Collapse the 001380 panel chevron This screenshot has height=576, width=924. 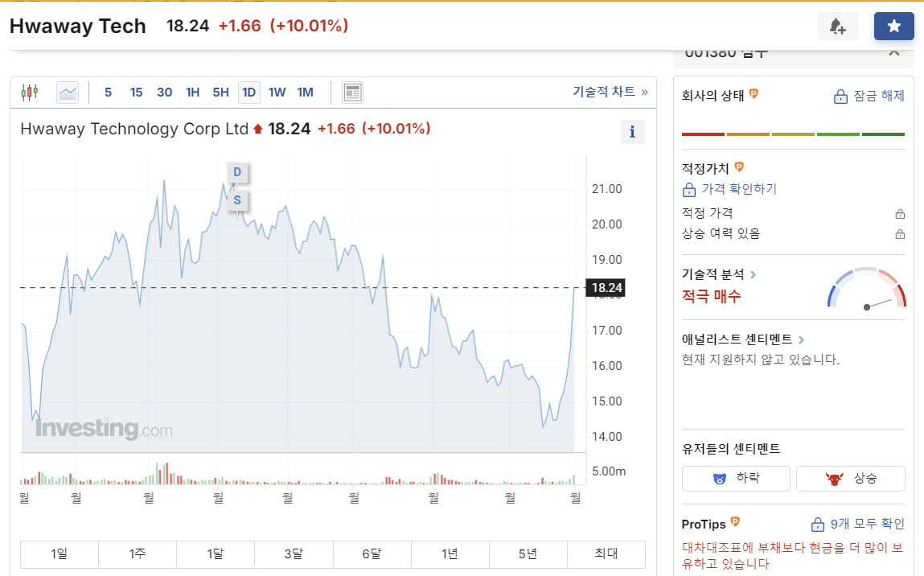893,51
